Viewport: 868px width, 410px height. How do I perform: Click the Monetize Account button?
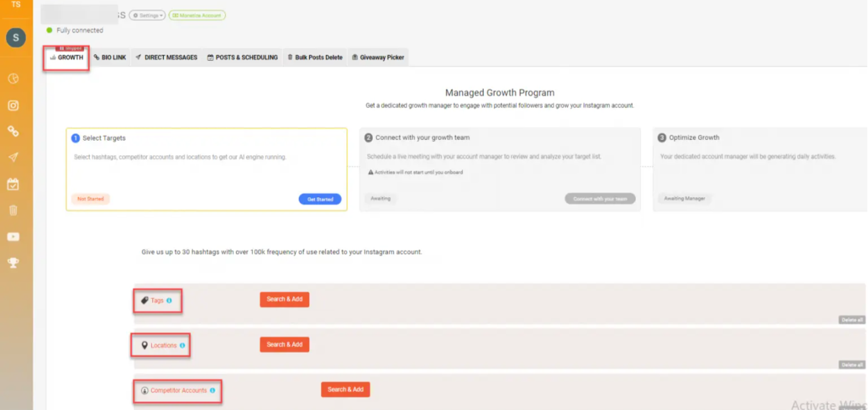point(197,15)
